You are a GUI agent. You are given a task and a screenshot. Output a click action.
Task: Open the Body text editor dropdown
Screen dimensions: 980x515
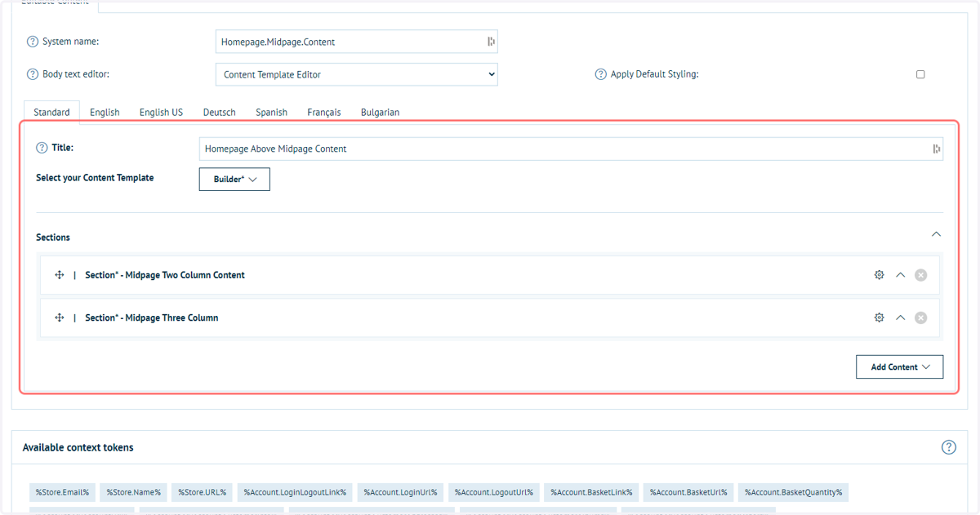click(357, 74)
